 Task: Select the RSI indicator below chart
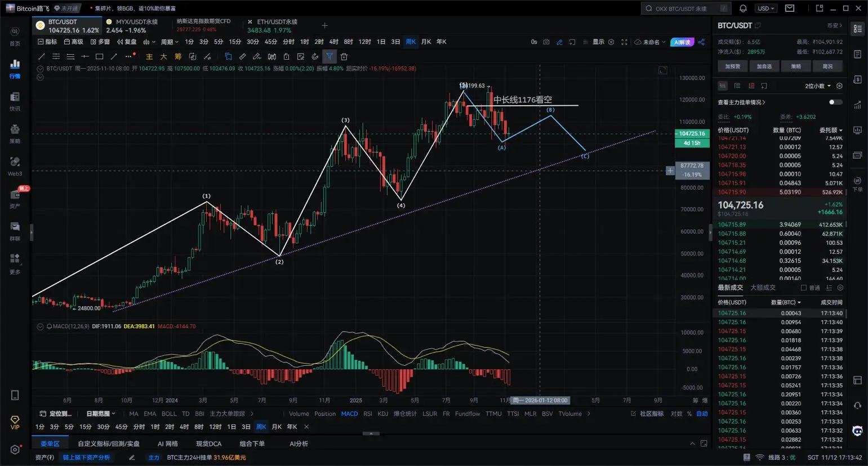[368, 414]
